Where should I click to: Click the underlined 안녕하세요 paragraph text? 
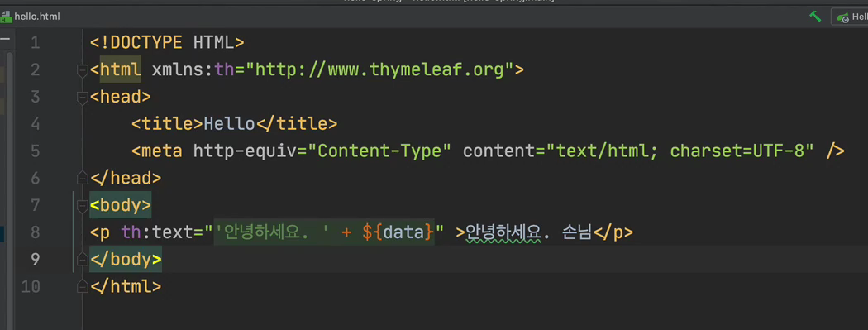click(503, 232)
